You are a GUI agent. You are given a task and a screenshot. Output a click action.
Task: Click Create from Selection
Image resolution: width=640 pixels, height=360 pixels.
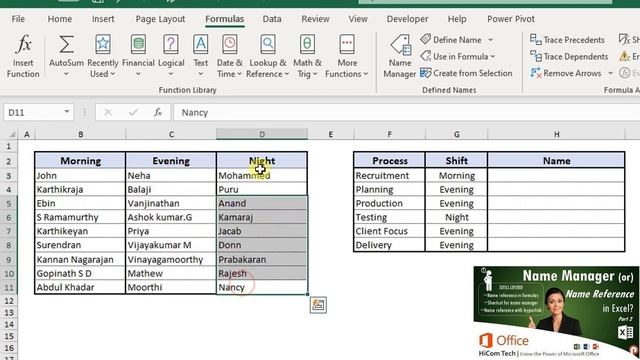click(x=466, y=73)
